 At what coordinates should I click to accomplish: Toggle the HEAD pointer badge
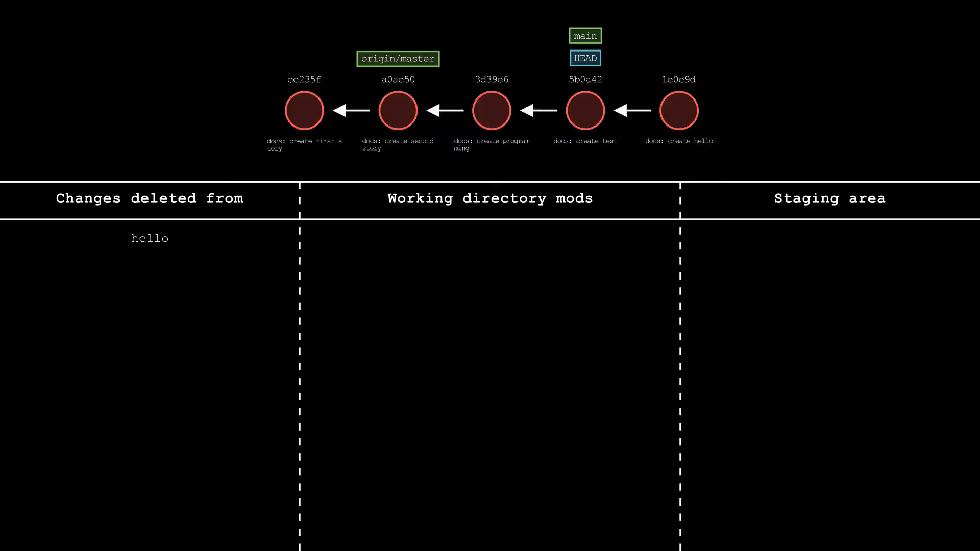[x=585, y=58]
